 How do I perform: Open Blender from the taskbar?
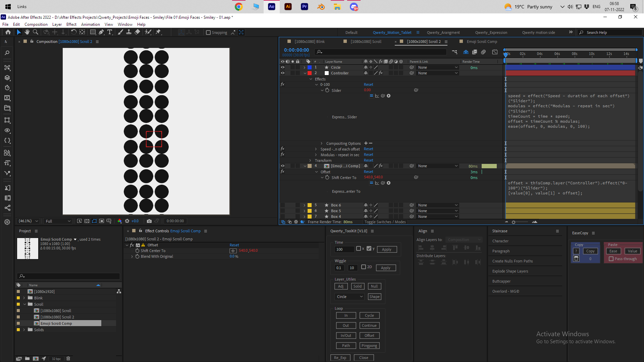pos(321,7)
